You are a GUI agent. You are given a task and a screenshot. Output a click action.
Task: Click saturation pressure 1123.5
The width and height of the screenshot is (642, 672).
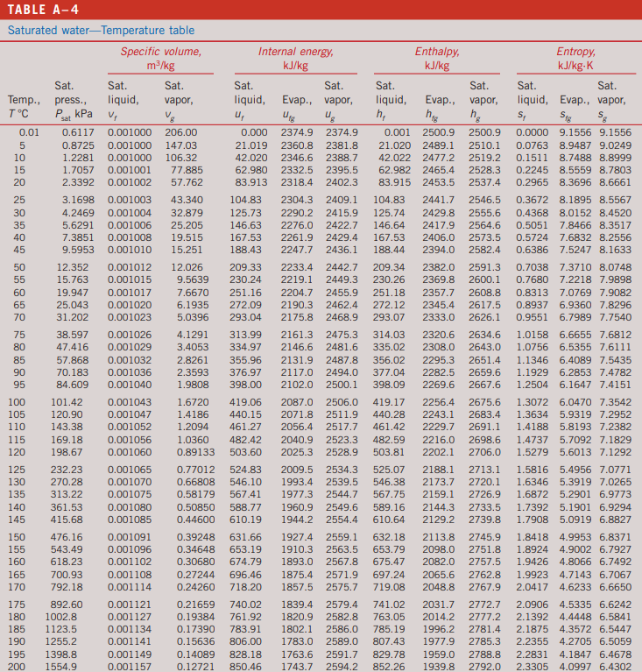[61, 629]
